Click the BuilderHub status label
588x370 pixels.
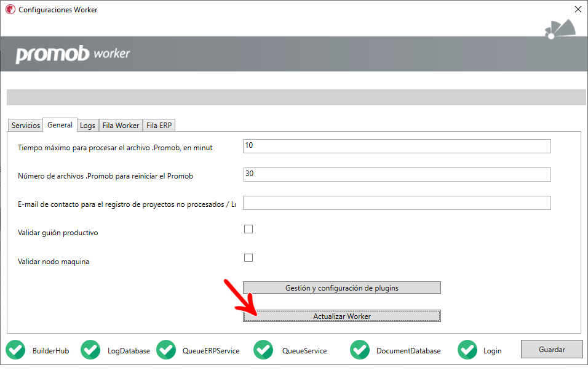[50, 350]
